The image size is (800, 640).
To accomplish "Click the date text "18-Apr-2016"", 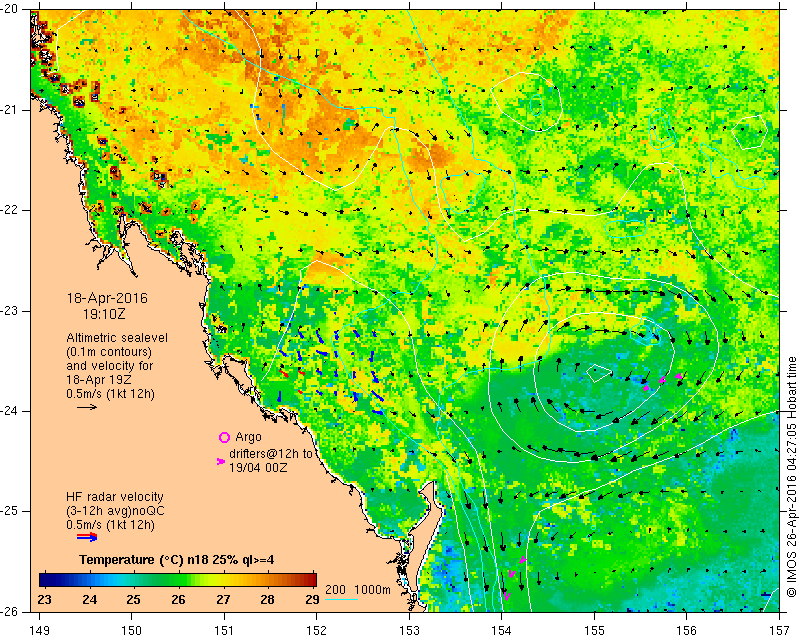I will coord(107,298).
